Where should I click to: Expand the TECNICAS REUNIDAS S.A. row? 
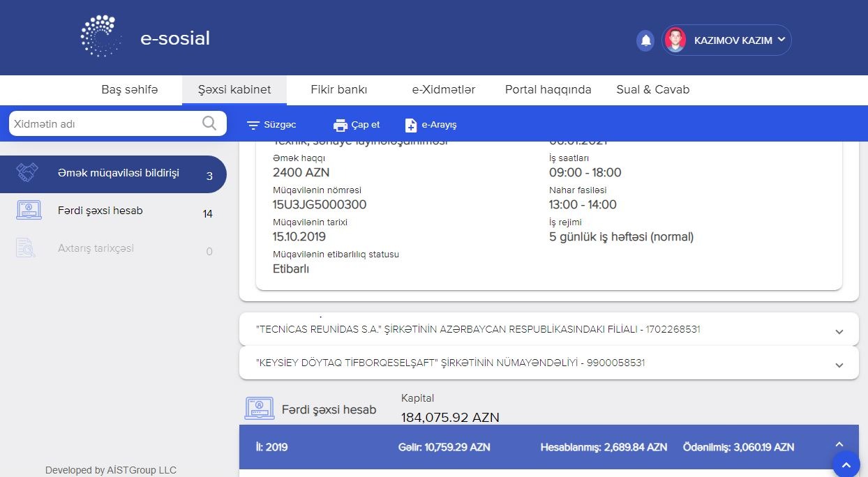[839, 332]
